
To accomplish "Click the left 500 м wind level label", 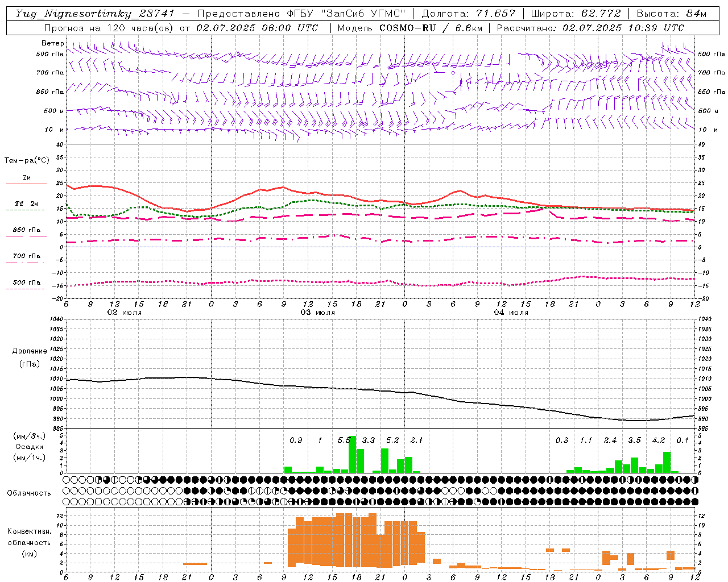I will tap(54, 111).
